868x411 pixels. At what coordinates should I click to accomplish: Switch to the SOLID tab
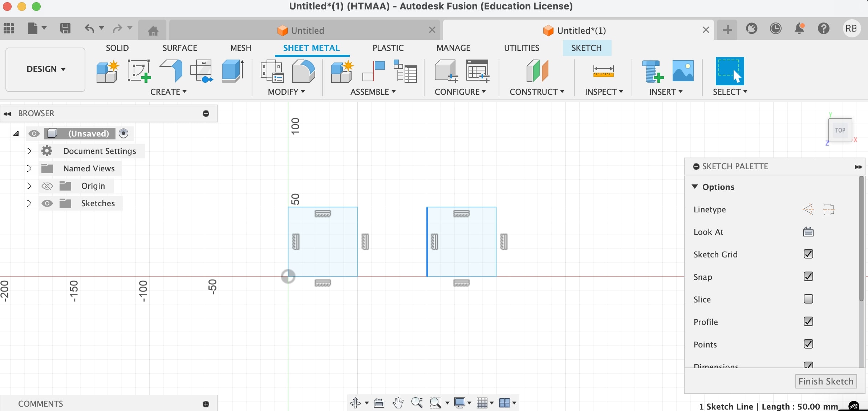(117, 48)
